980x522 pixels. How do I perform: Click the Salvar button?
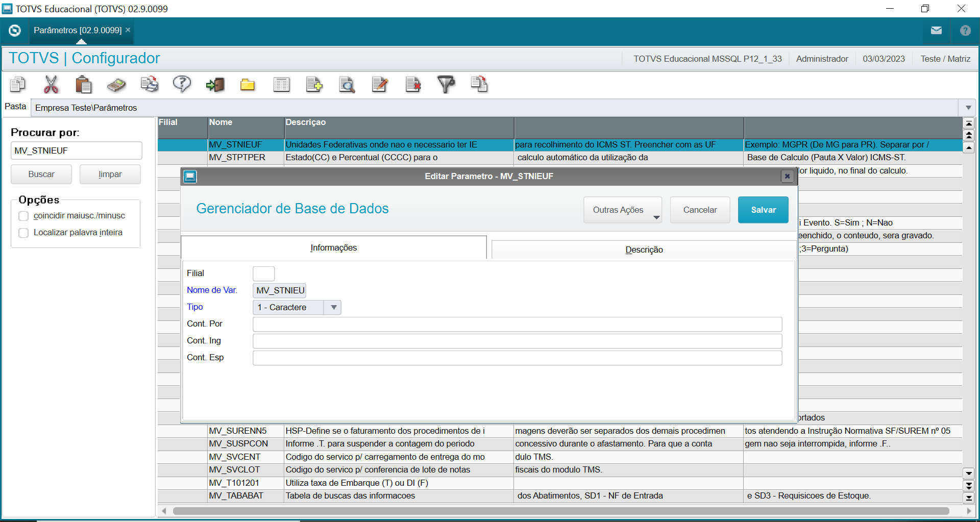[x=763, y=210]
